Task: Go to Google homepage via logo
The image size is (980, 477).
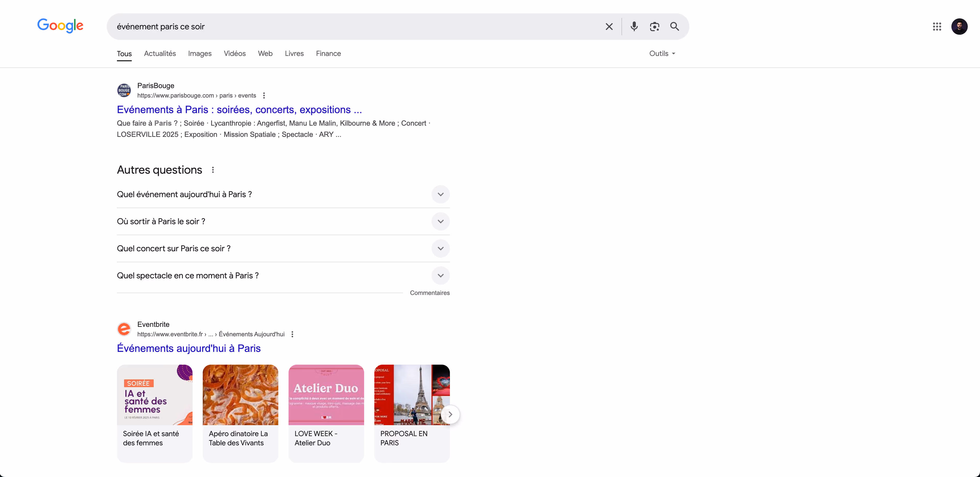Action: [60, 26]
